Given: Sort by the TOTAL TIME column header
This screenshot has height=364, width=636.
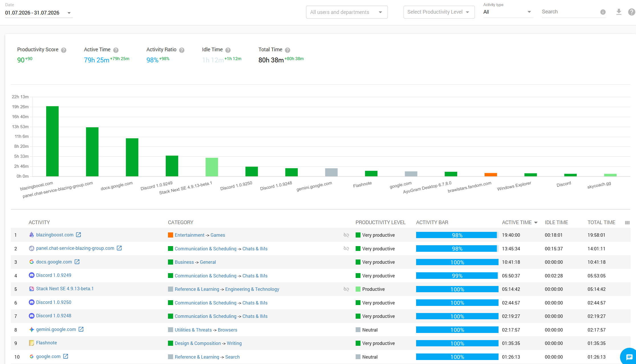Looking at the screenshot, I should click(601, 222).
